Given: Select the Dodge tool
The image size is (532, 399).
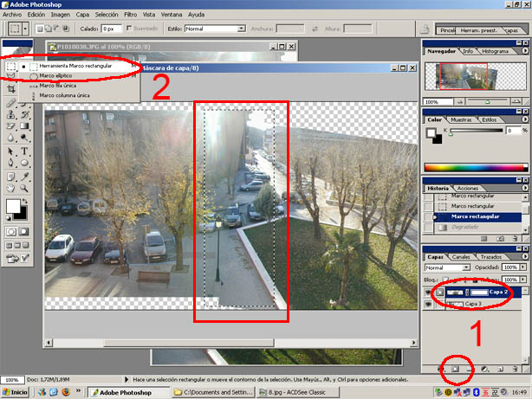Looking at the screenshot, I should (x=24, y=138).
